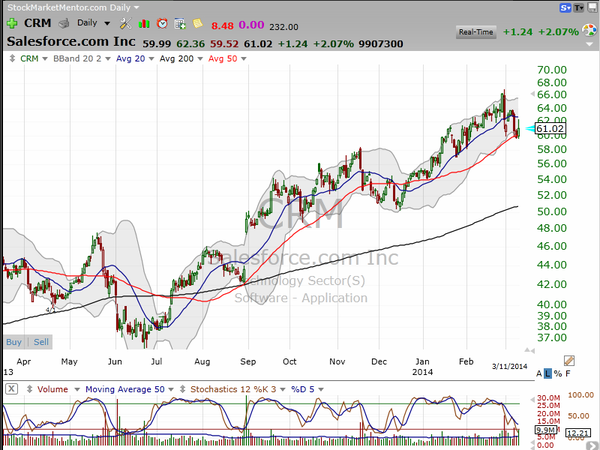600x450 pixels.
Task: Click the white down arrow below the palette
Action: pyautogui.click(x=590, y=44)
